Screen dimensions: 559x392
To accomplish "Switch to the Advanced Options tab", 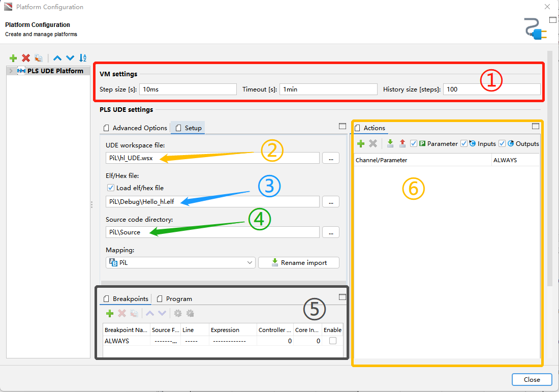I will tap(135, 128).
